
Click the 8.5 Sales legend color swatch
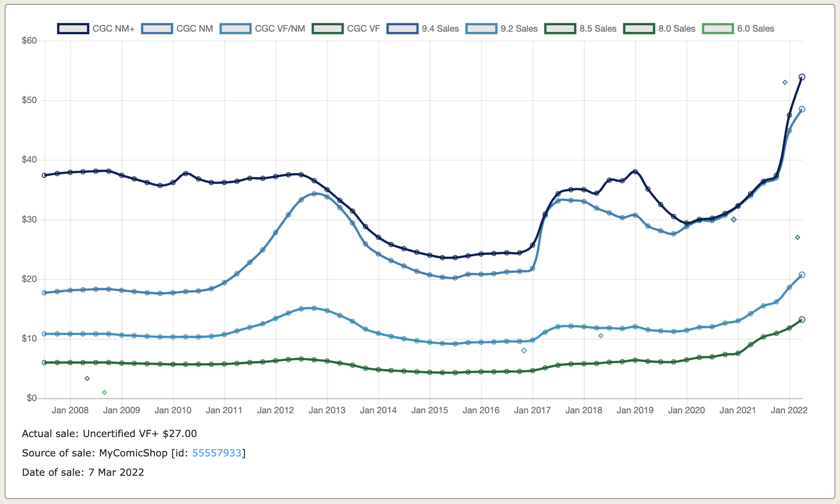[560, 29]
